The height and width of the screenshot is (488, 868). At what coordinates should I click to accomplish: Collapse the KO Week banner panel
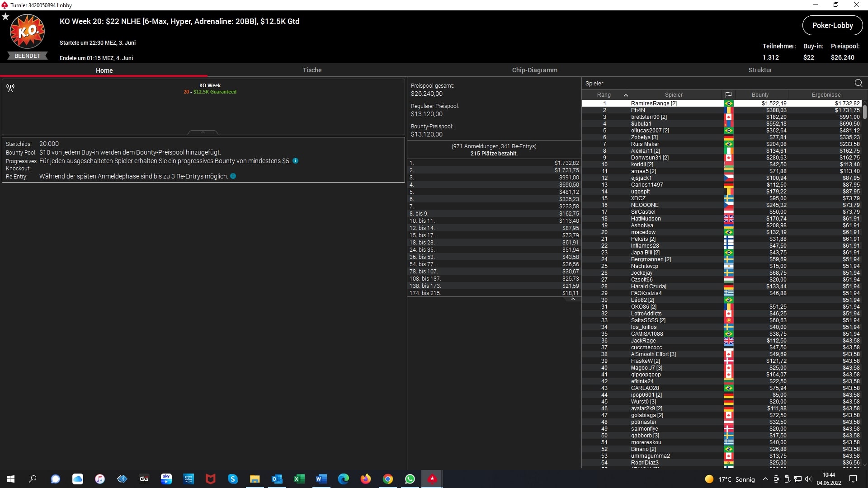(203, 132)
